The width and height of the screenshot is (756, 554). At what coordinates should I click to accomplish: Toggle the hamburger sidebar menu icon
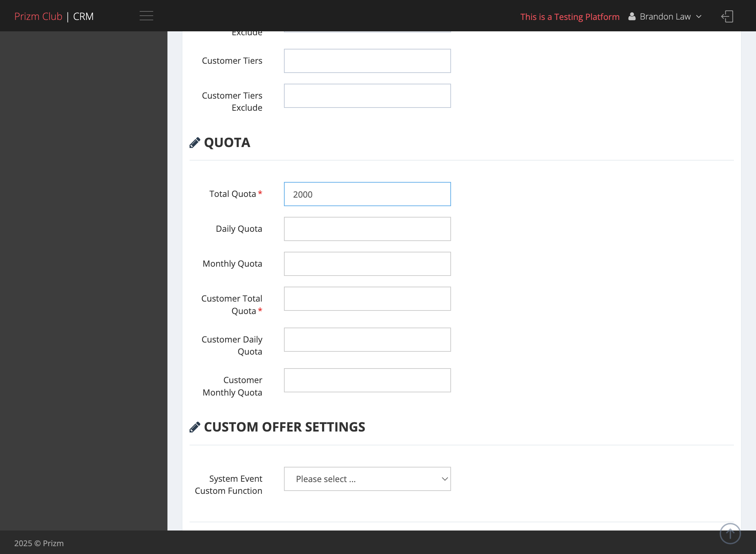click(146, 16)
